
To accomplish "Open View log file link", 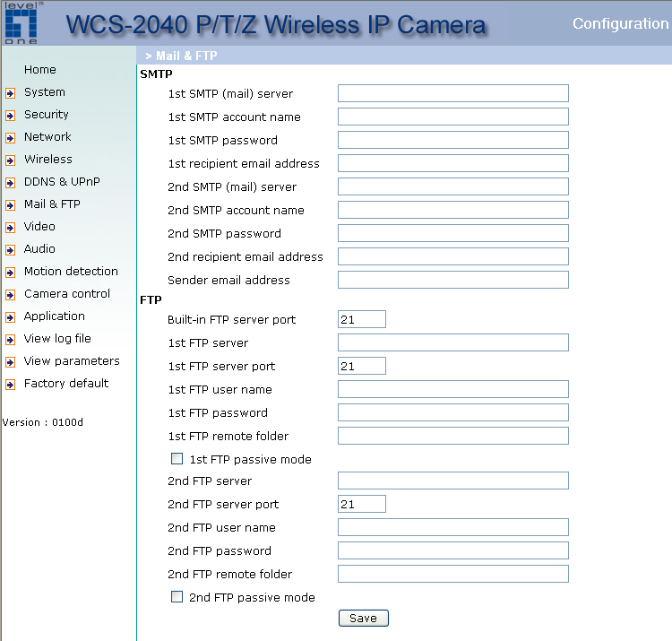I will (x=57, y=339).
